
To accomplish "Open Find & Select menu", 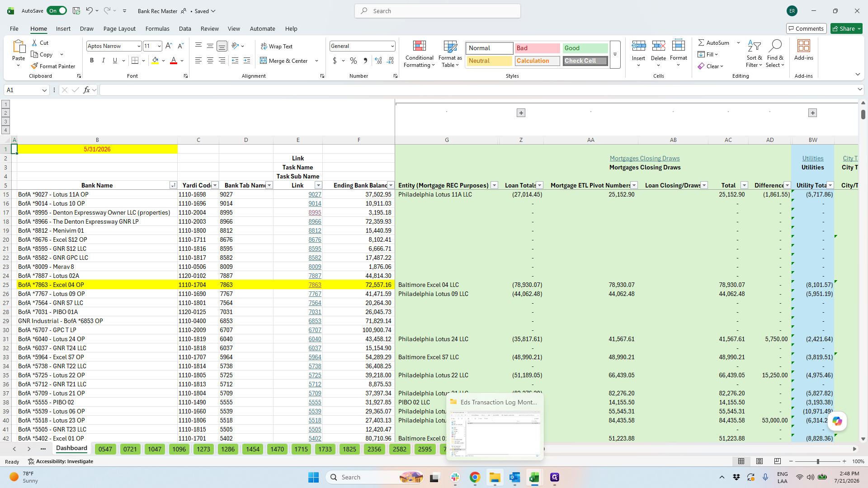I will click(x=775, y=54).
